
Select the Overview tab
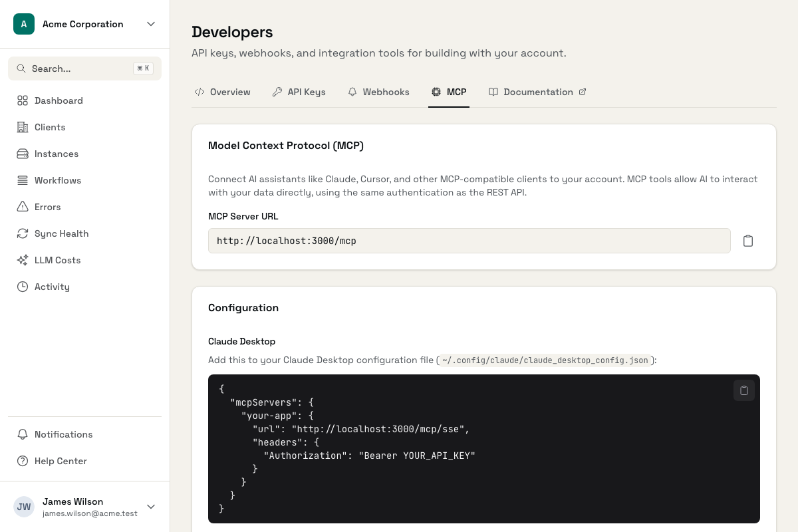(222, 92)
